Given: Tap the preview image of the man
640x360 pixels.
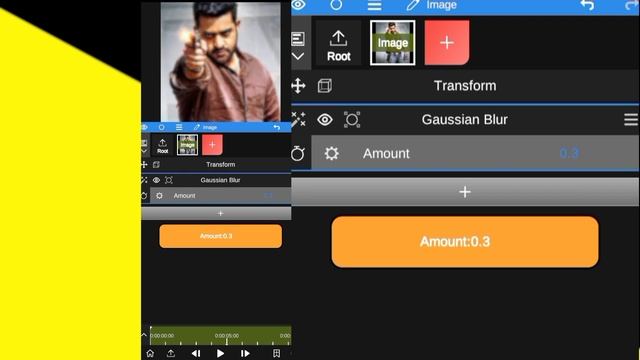Looking at the screenshot, I should [220, 61].
